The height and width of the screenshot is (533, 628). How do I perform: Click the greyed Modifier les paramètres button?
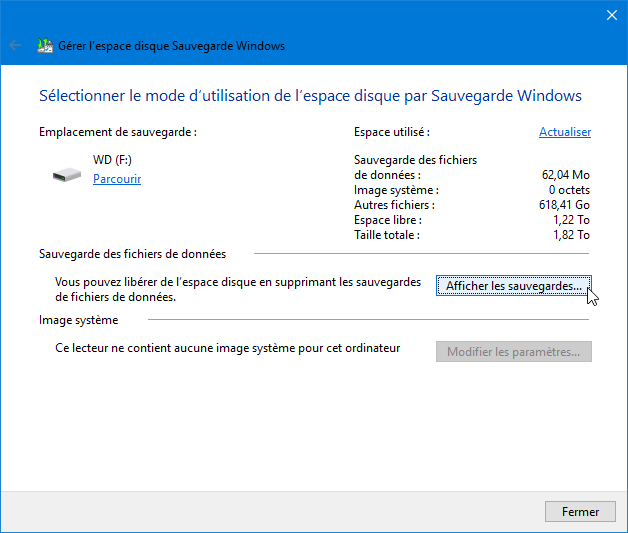tap(513, 352)
